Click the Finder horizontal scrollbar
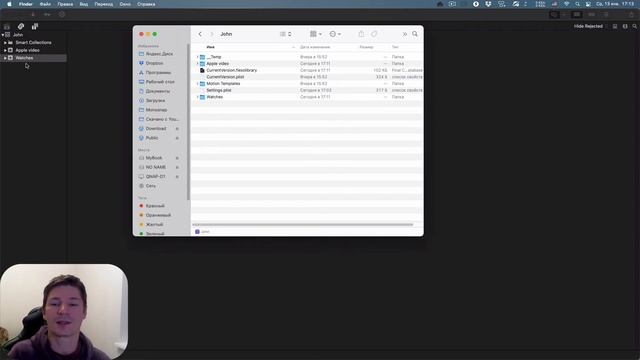The height and width of the screenshot is (360, 640). point(302,224)
